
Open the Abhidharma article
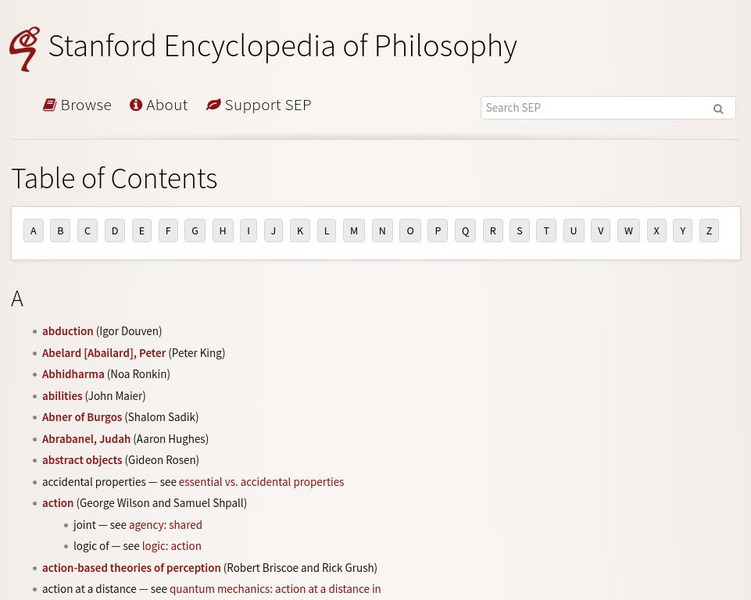point(73,374)
